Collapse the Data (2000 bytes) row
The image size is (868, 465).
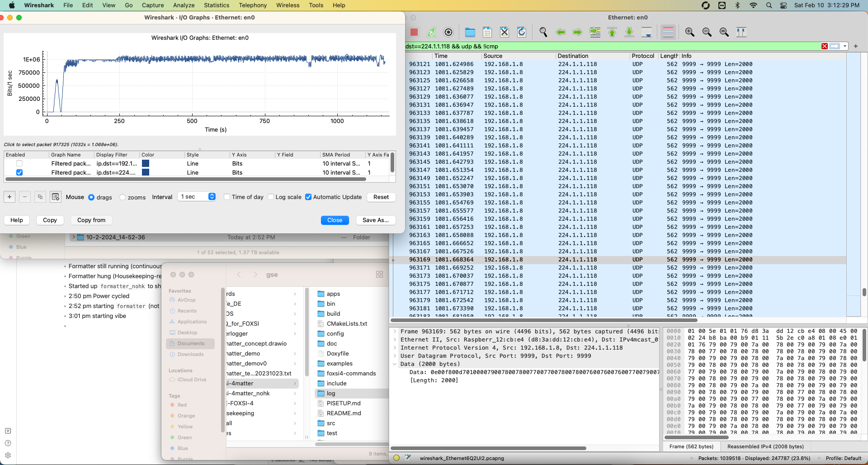click(x=395, y=364)
